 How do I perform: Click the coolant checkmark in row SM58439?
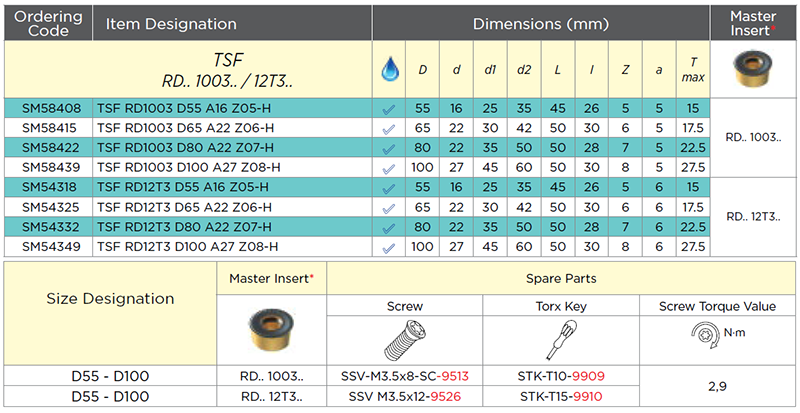[390, 168]
